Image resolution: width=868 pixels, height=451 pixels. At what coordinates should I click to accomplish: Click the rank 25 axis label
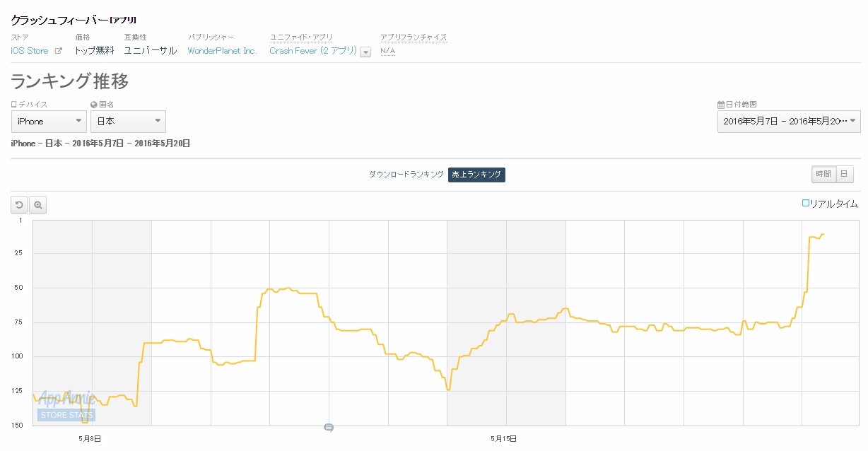(18, 253)
